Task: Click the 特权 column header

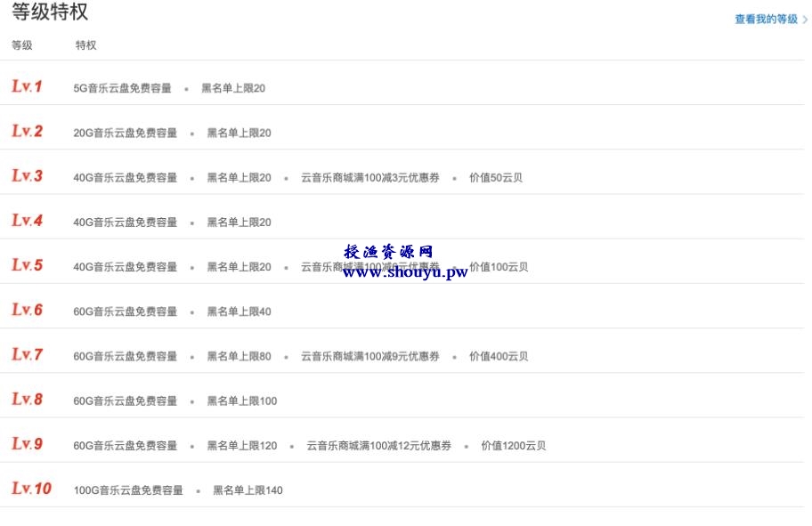Action: [85, 45]
